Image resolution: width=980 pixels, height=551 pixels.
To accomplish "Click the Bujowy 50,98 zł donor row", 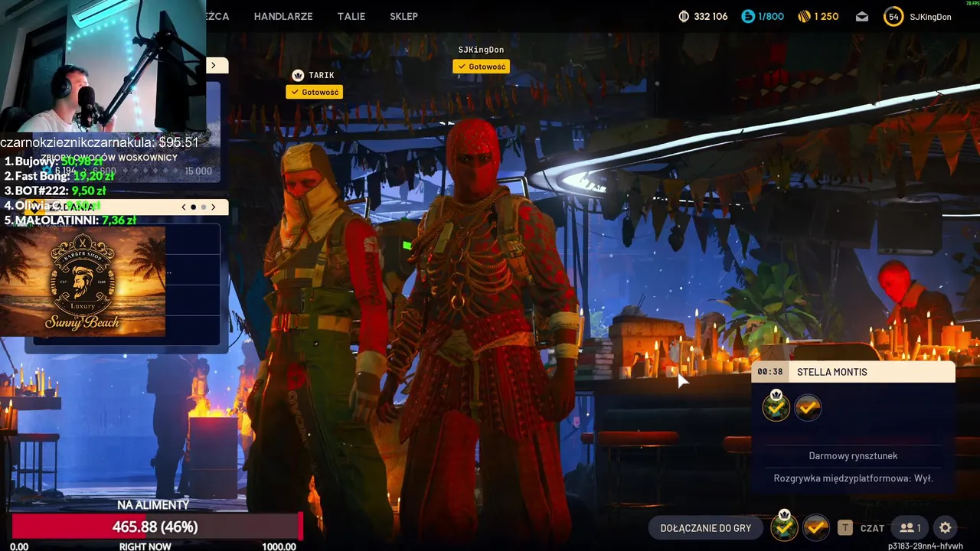I will (x=54, y=161).
